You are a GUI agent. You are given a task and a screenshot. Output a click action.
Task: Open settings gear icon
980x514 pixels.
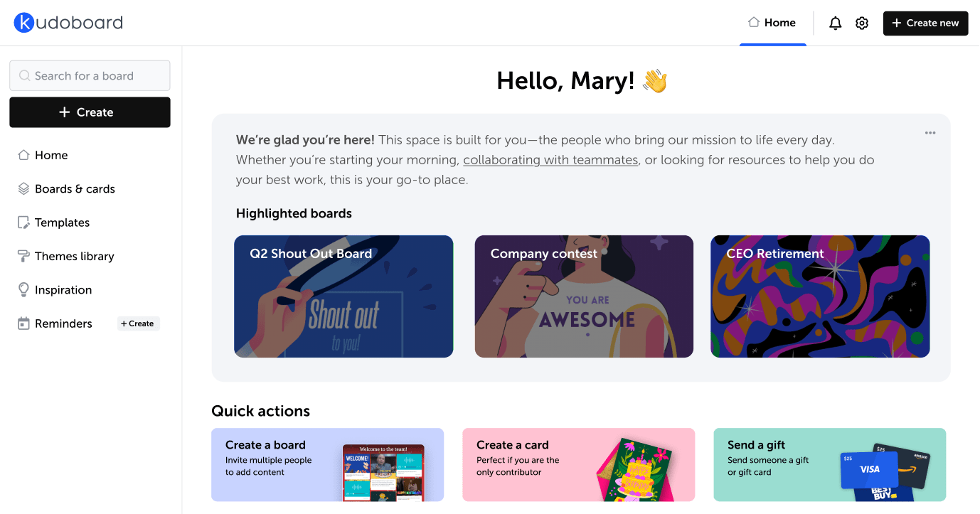862,23
